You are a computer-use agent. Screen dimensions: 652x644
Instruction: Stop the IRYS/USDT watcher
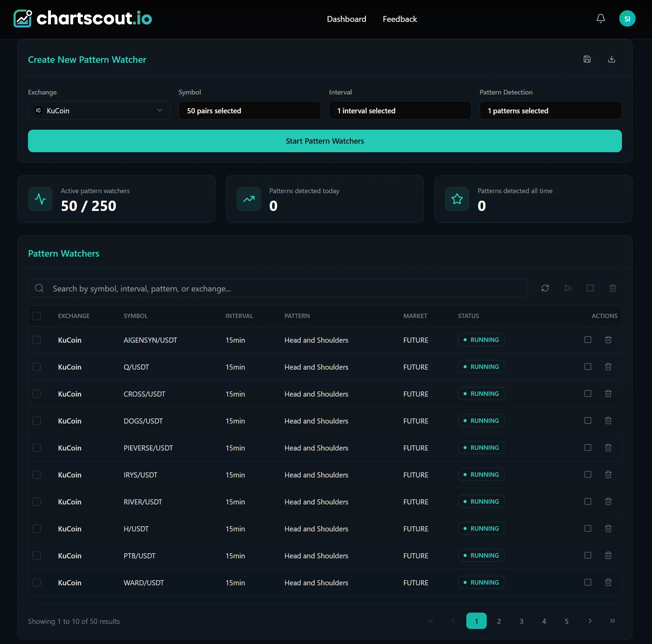tap(587, 474)
